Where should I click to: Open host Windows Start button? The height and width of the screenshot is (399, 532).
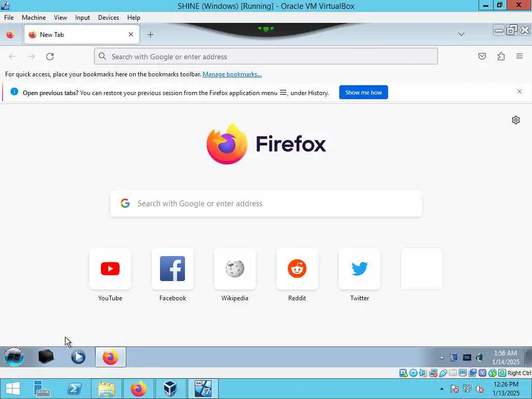[x=13, y=389]
